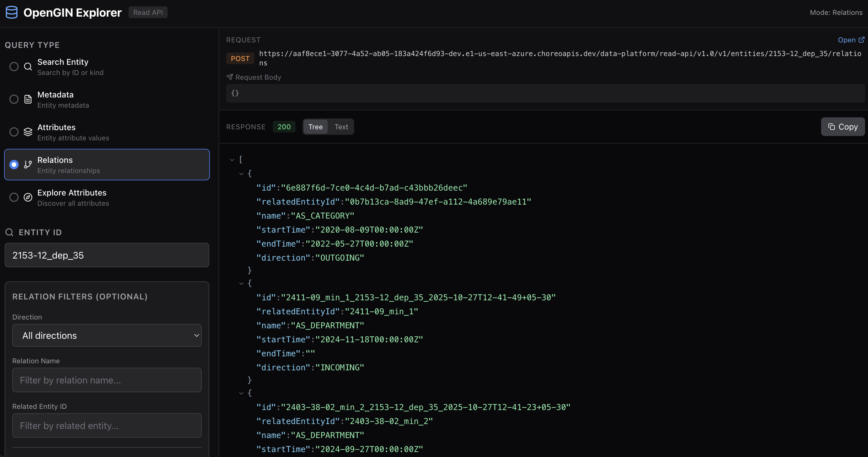Screen dimensions: 868x457
Task: Select the Search Entity radio button
Action: (14, 67)
